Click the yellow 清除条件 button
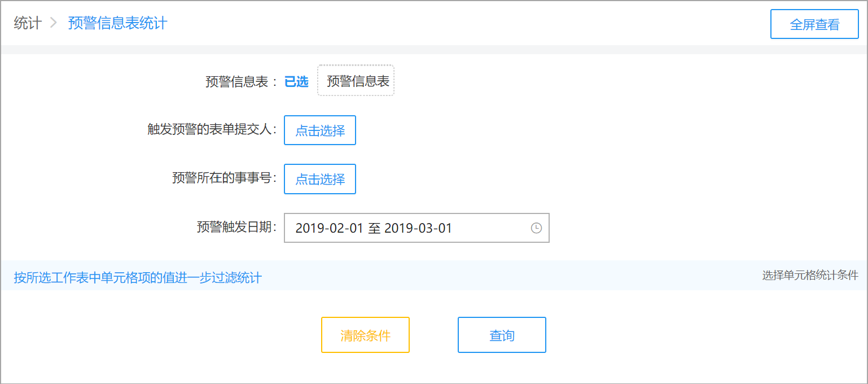Viewport: 868px width, 384px height. [365, 335]
